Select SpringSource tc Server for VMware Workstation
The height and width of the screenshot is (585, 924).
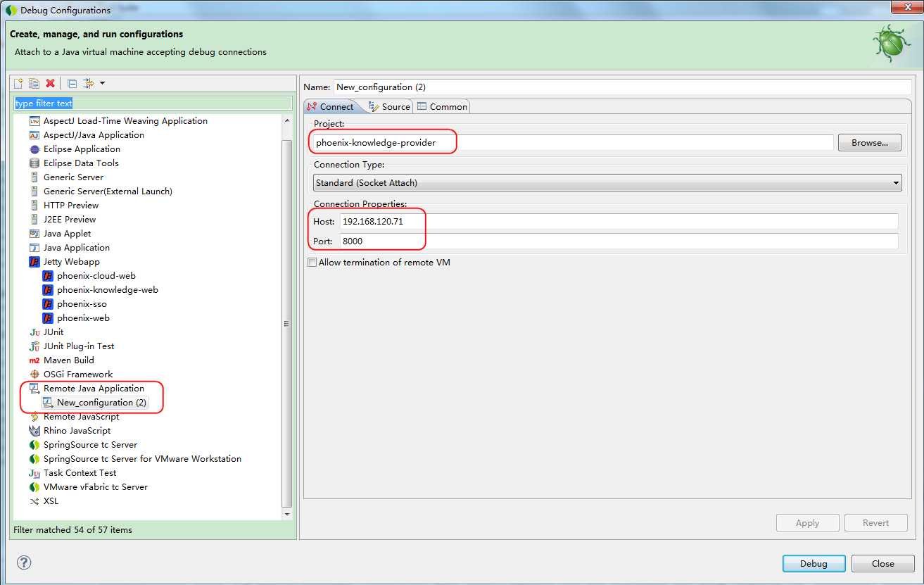click(x=142, y=459)
